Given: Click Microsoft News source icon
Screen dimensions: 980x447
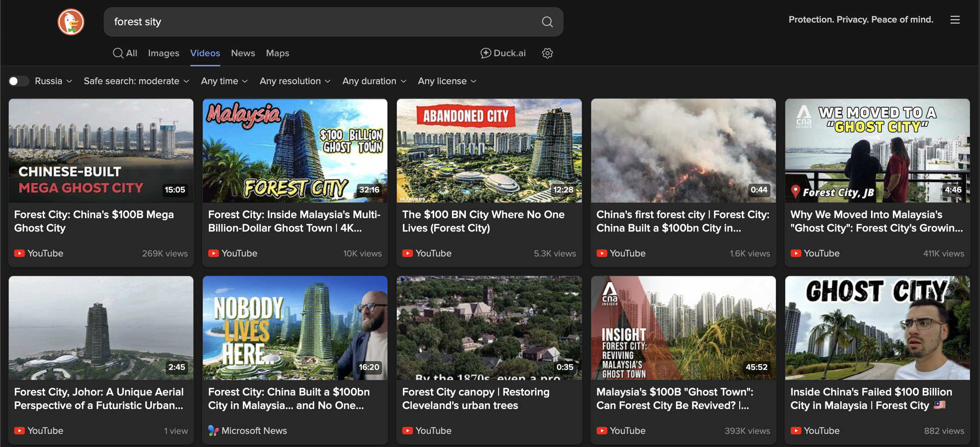Looking at the screenshot, I should pos(213,430).
